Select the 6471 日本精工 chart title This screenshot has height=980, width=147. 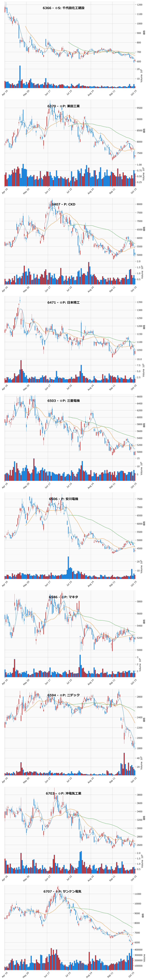click(x=63, y=302)
